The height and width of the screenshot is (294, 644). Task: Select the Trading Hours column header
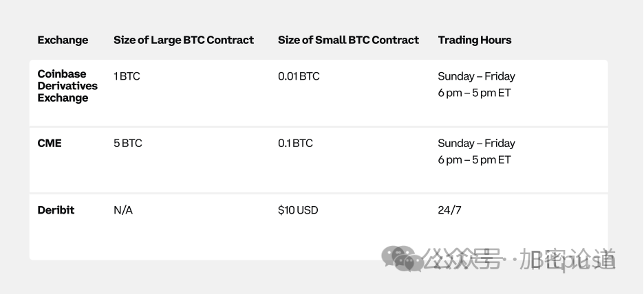tap(474, 40)
